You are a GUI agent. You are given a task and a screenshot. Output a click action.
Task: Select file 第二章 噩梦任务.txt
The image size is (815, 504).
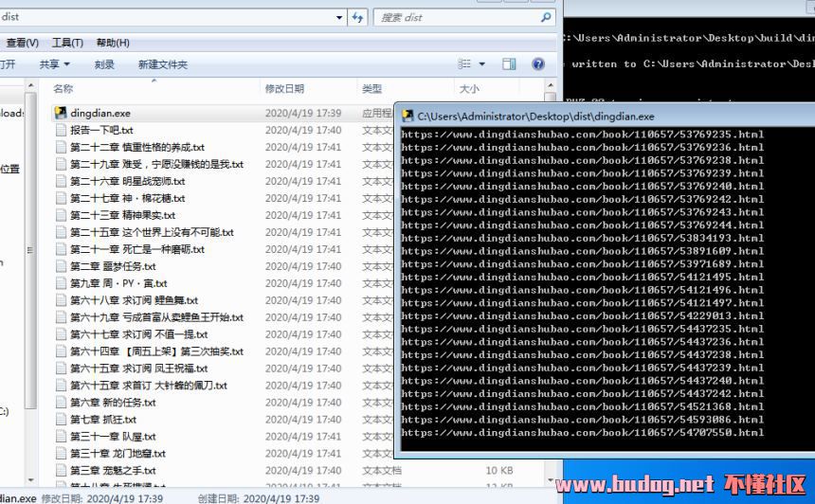pos(114,266)
